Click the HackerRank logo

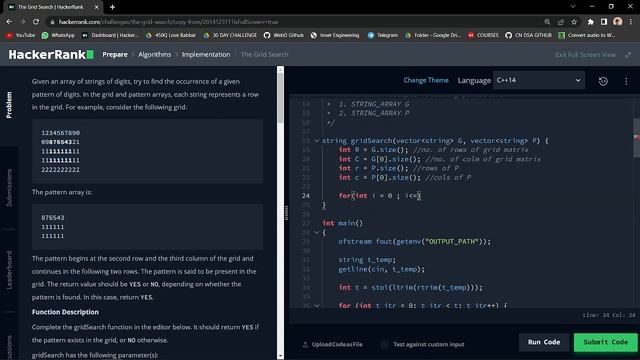pyautogui.click(x=51, y=54)
